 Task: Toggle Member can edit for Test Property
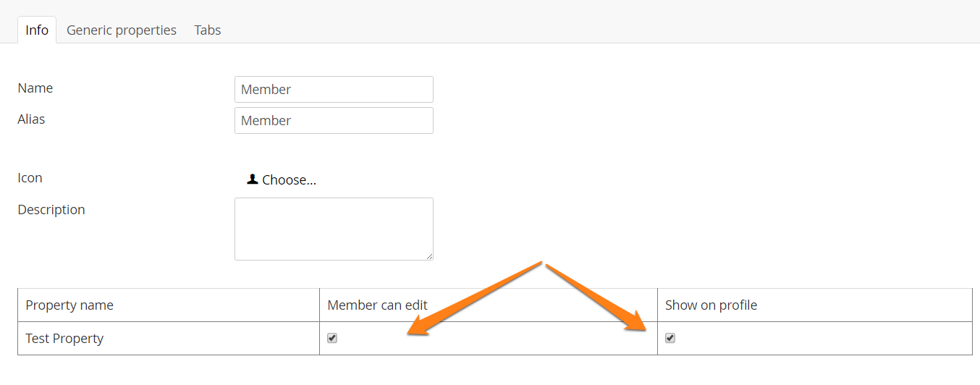pyautogui.click(x=332, y=338)
